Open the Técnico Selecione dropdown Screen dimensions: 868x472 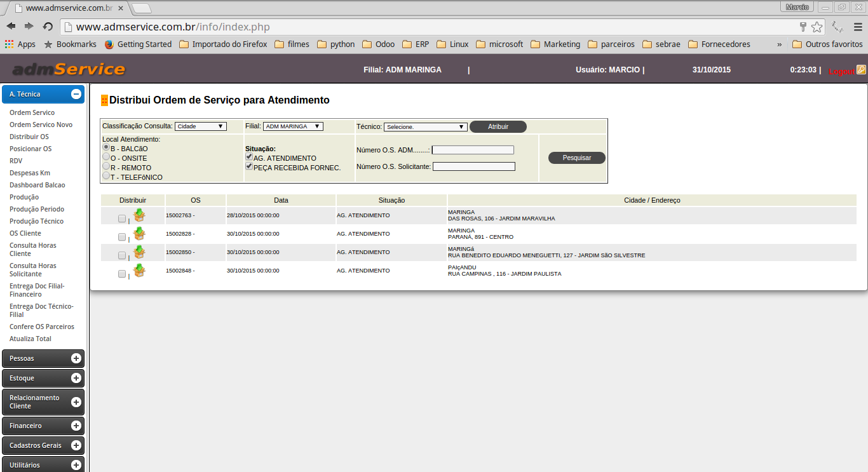pyautogui.click(x=425, y=126)
